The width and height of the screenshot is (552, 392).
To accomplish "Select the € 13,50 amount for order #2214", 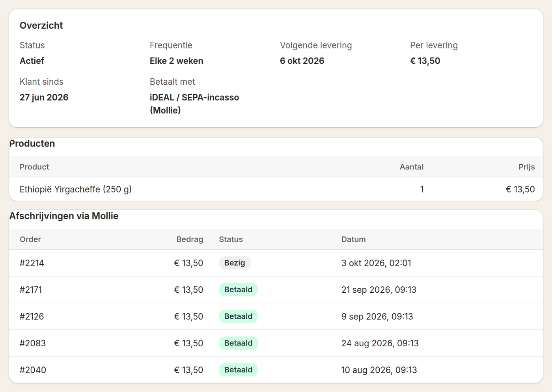I will click(x=189, y=263).
